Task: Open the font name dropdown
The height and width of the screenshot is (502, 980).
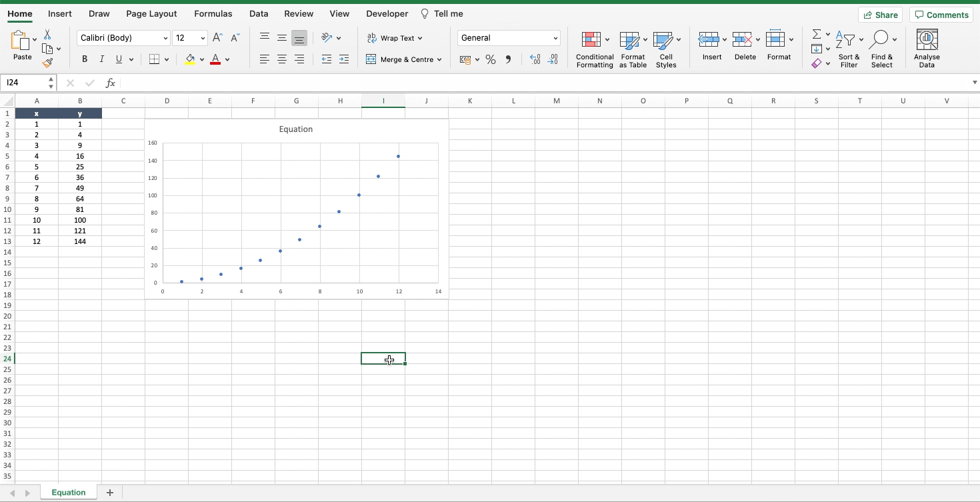Action: pos(165,38)
